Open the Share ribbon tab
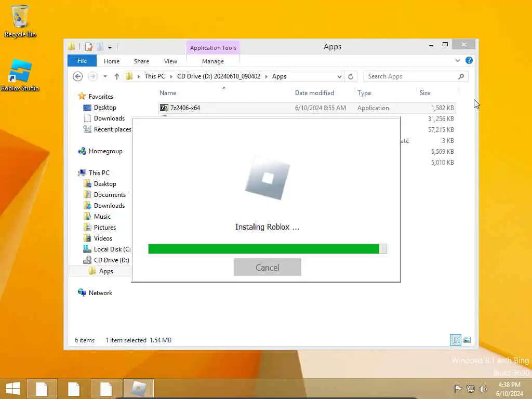 [x=141, y=61]
